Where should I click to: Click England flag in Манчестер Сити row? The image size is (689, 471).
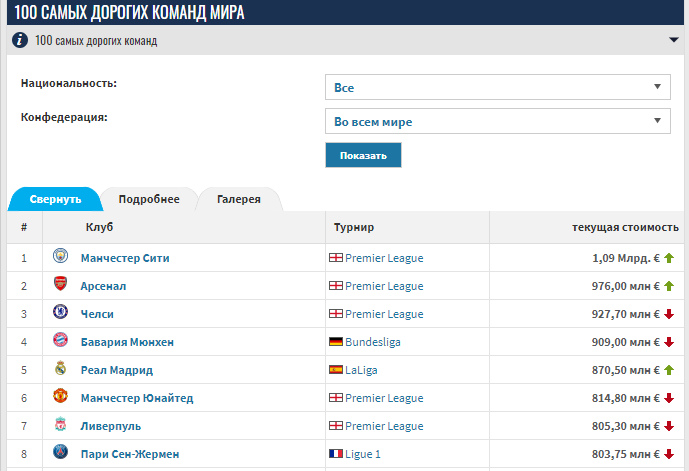[336, 257]
